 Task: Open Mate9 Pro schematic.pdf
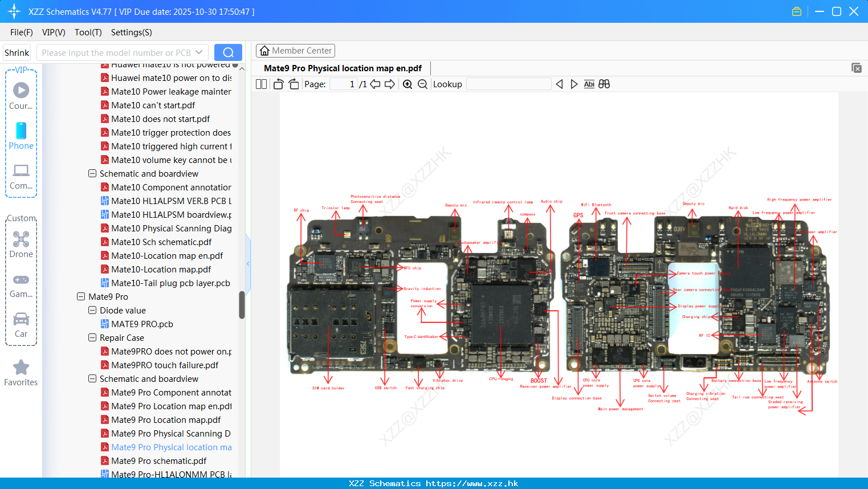point(153,461)
